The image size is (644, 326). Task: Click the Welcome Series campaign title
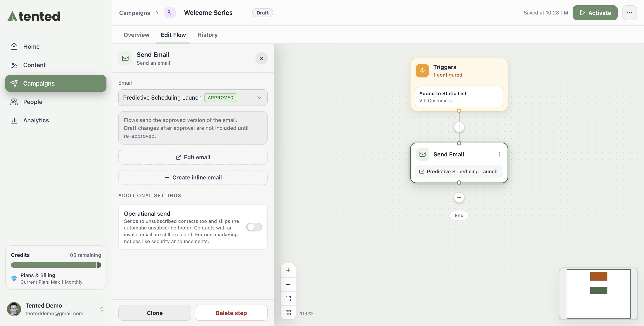click(x=208, y=13)
